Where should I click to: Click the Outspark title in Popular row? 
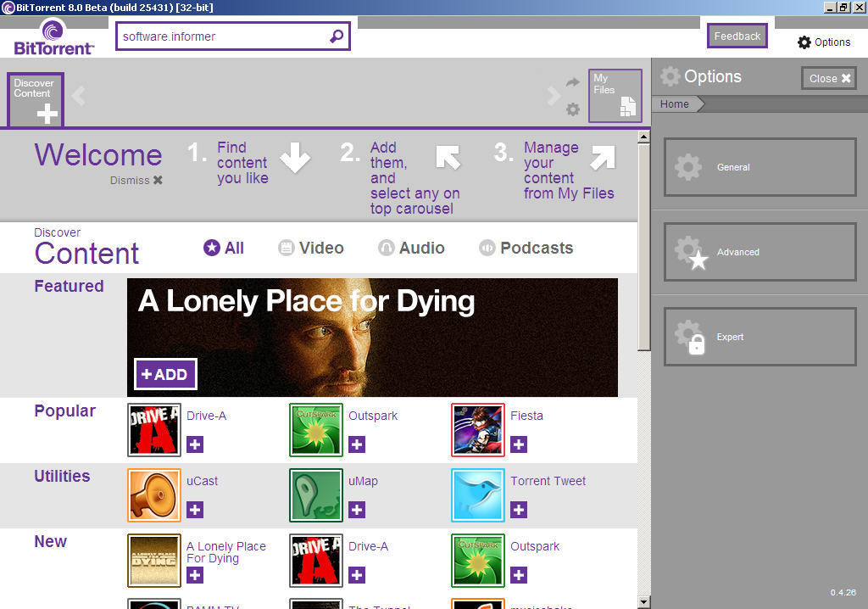click(373, 416)
